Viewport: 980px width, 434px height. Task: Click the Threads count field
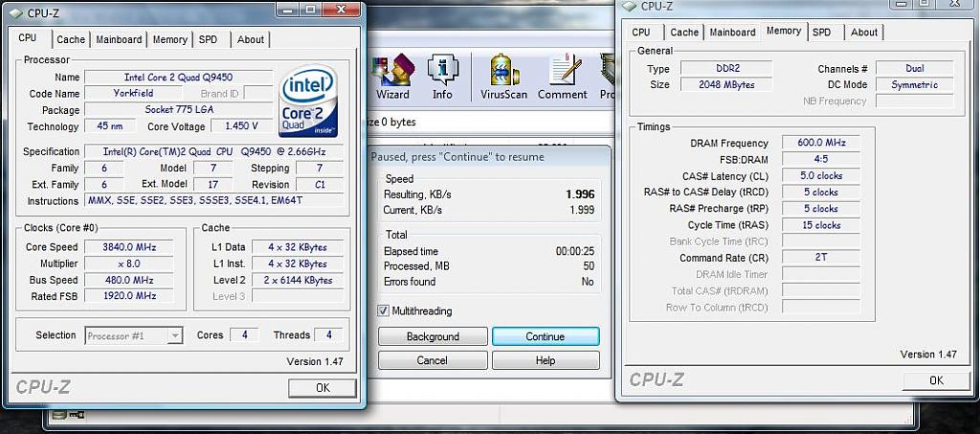click(329, 335)
